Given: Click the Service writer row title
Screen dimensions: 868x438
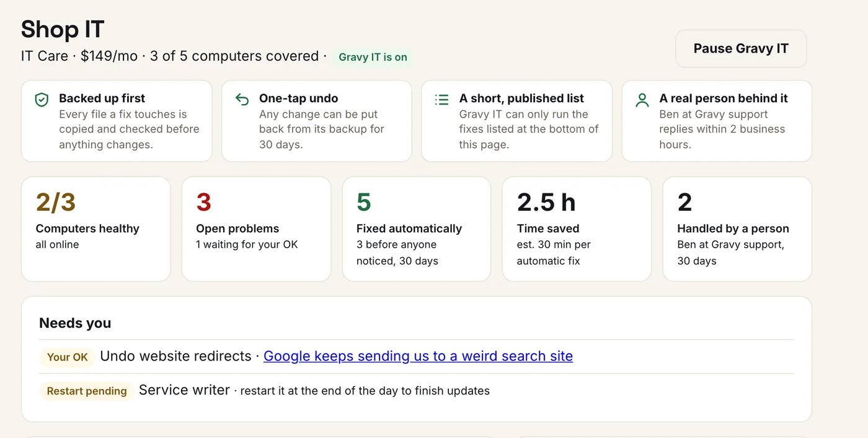Looking at the screenshot, I should [x=184, y=390].
